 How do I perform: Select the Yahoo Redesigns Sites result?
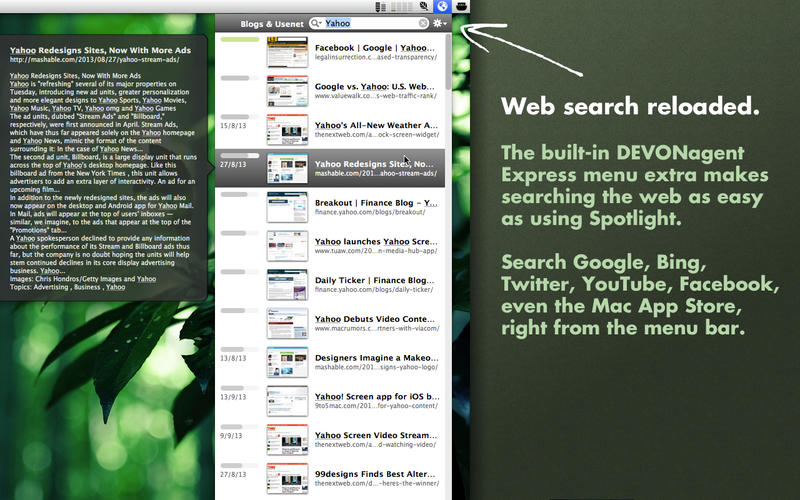pyautogui.click(x=330, y=168)
